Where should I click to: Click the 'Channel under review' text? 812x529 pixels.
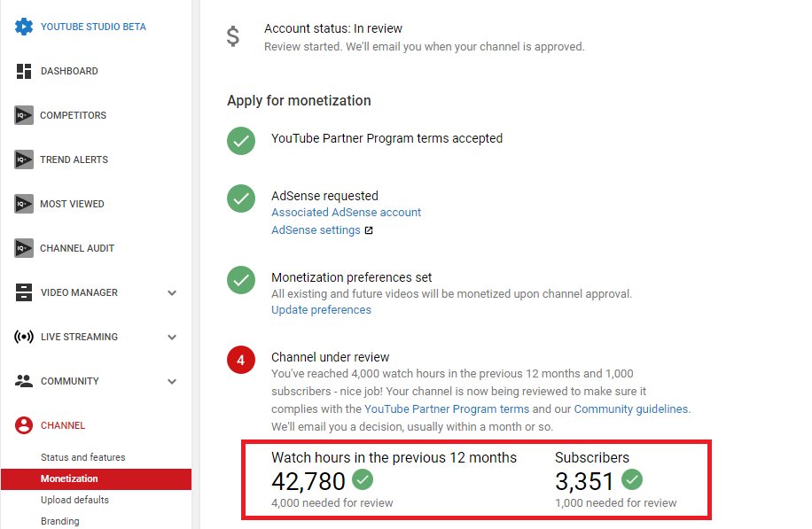tap(331, 357)
